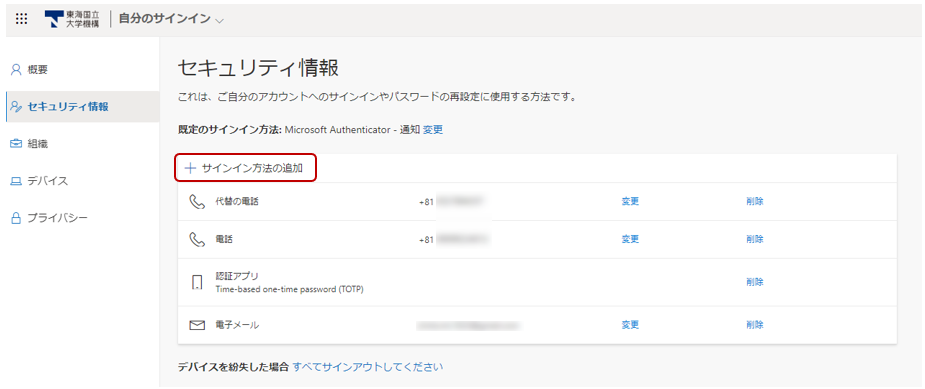Click 変更 in the 電話 row
Viewport: 925px width, 389px height.
[630, 239]
